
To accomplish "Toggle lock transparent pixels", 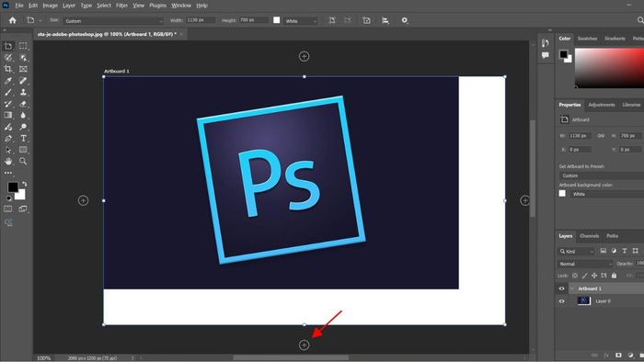I will [x=575, y=276].
